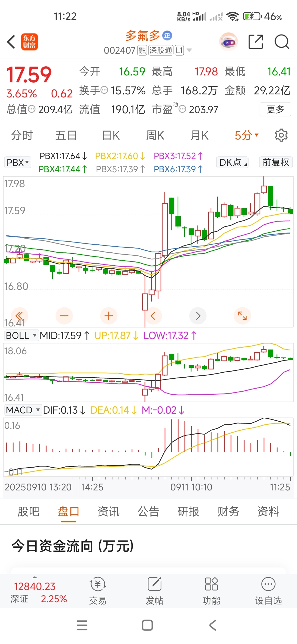
Task: Go back with the top-left arrow
Action: pos(11,42)
